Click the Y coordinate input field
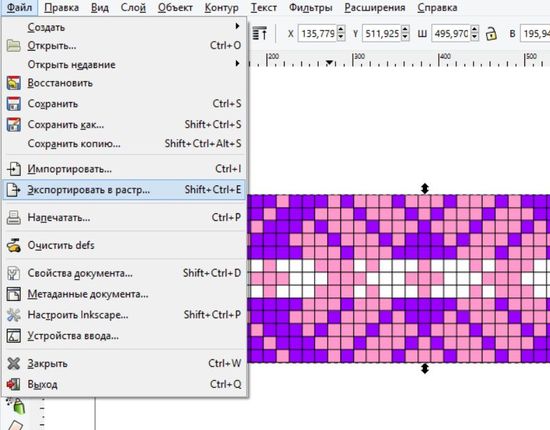The width and height of the screenshot is (550, 430). (x=382, y=34)
